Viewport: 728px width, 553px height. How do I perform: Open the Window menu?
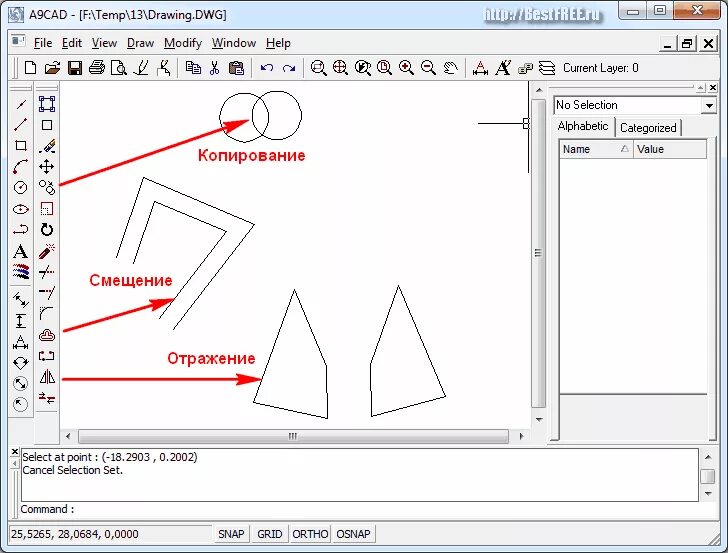click(x=234, y=43)
